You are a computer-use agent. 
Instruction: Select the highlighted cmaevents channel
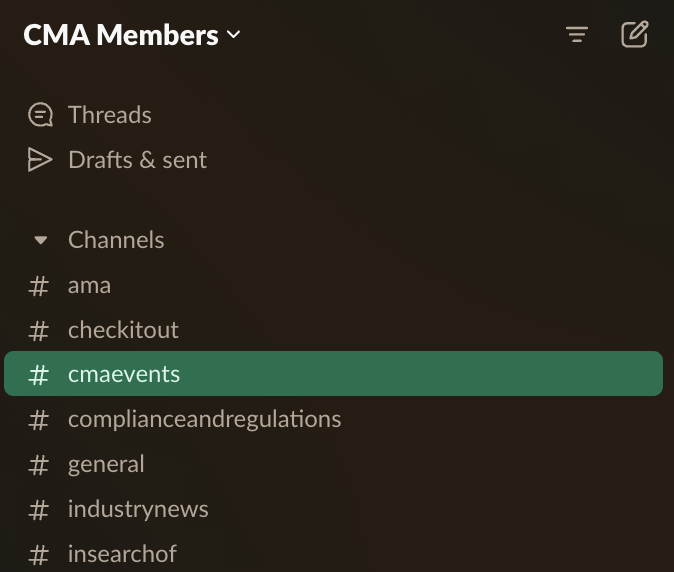tap(124, 375)
